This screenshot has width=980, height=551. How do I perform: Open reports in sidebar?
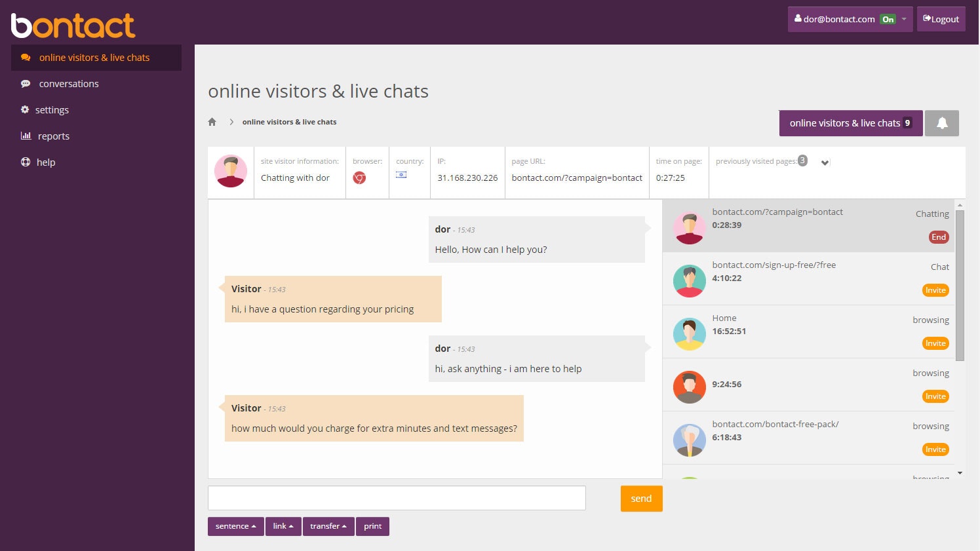pos(54,136)
